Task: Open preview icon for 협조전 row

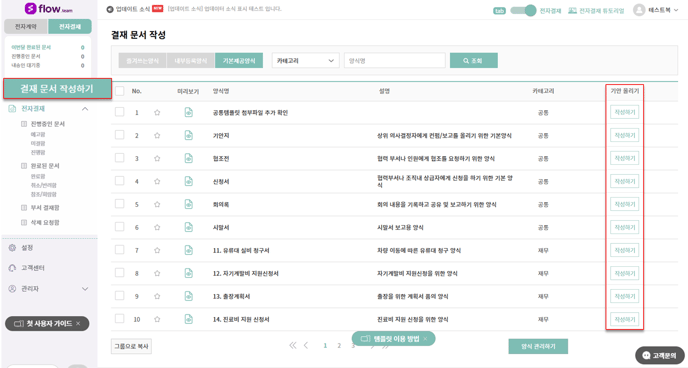Action: click(x=189, y=158)
